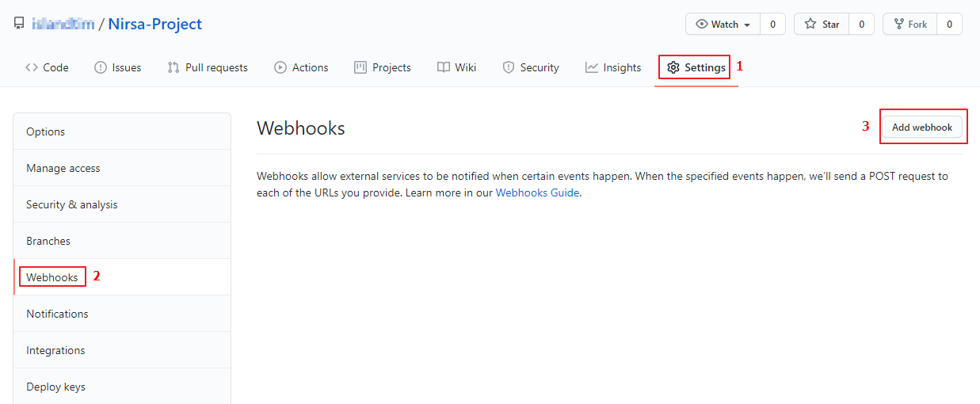Open Integrations settings
980x404 pixels.
click(122, 350)
